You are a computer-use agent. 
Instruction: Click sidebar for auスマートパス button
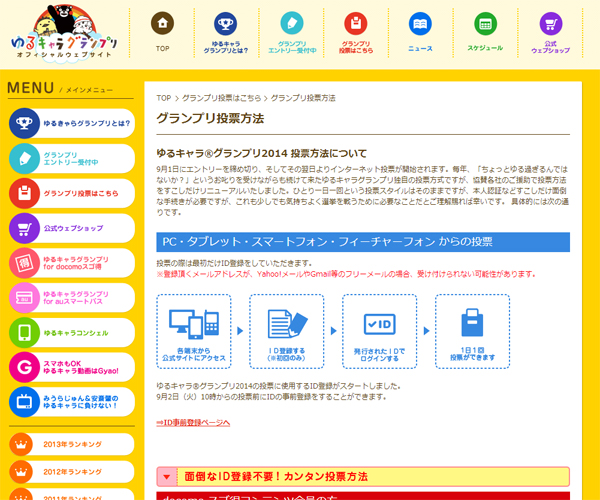click(71, 297)
